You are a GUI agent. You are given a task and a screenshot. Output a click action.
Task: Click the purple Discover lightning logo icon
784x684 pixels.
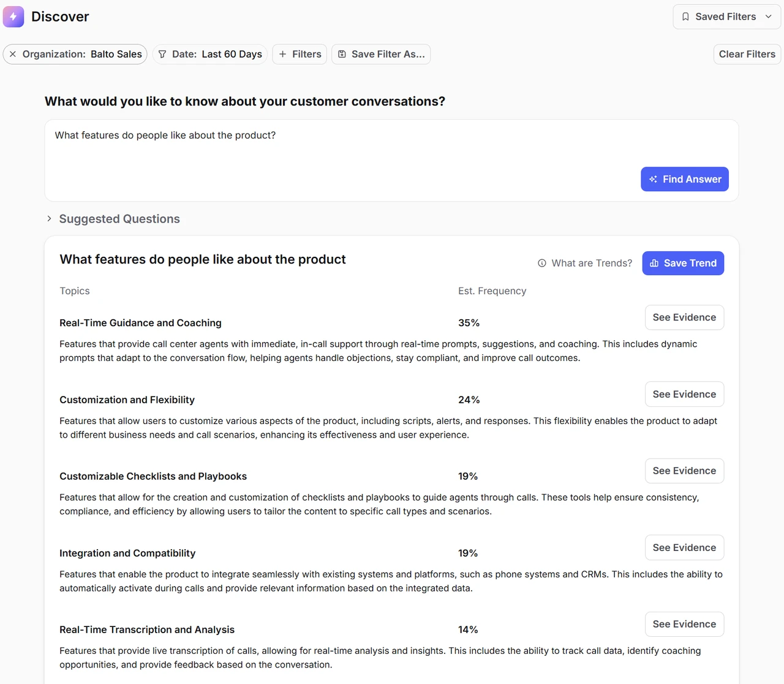coord(13,17)
